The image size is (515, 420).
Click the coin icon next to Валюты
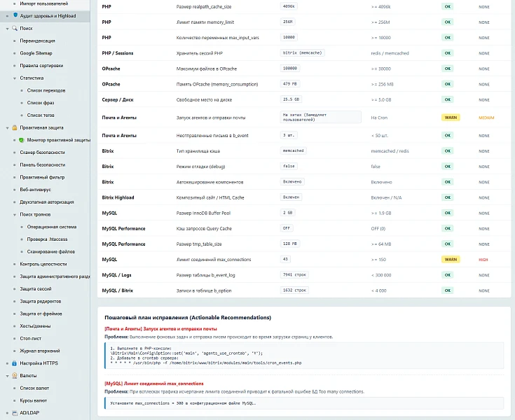pos(15,376)
